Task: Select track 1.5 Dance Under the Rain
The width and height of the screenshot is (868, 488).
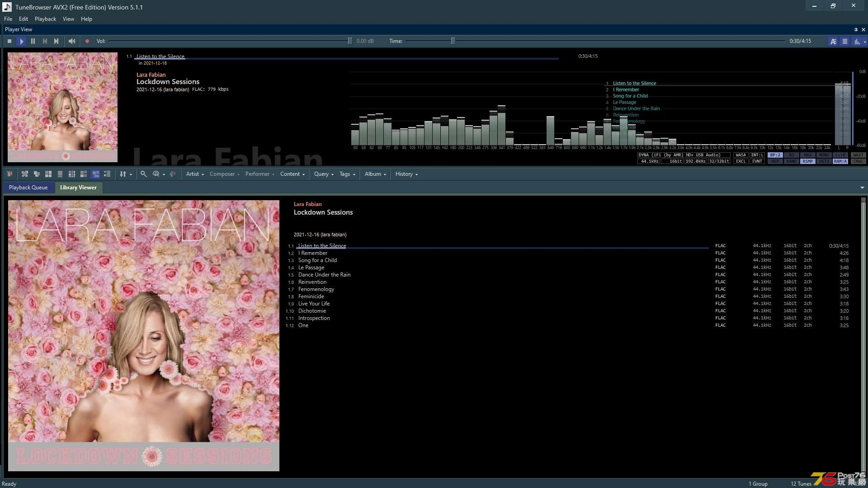Action: (x=568, y=275)
